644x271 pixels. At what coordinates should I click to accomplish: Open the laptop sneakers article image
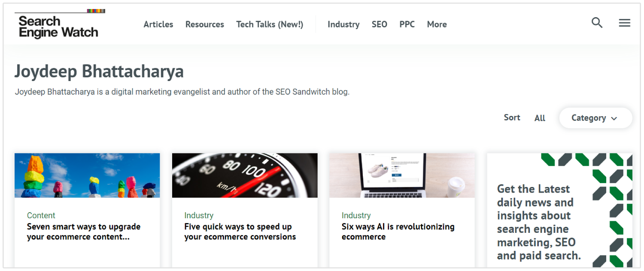(402, 175)
